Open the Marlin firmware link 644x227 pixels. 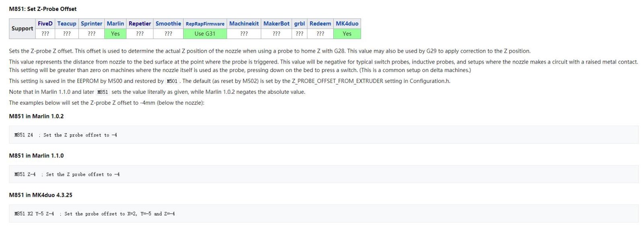coord(116,24)
